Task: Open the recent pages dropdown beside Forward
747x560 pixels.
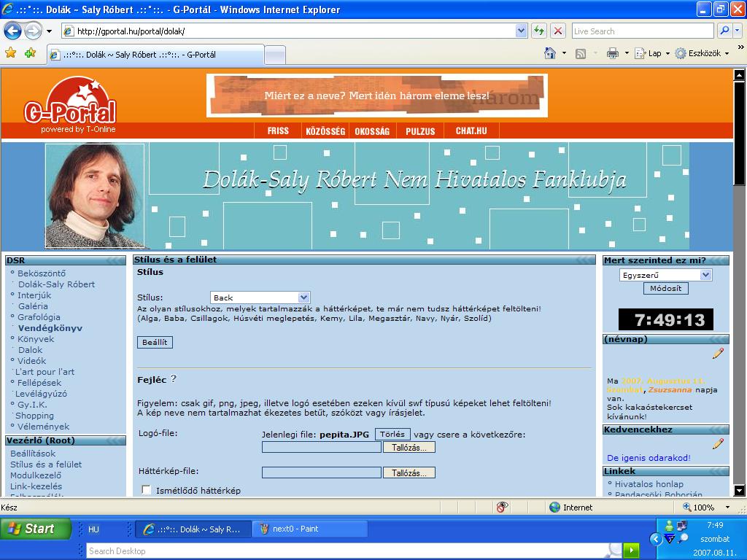Action: pos(49,31)
